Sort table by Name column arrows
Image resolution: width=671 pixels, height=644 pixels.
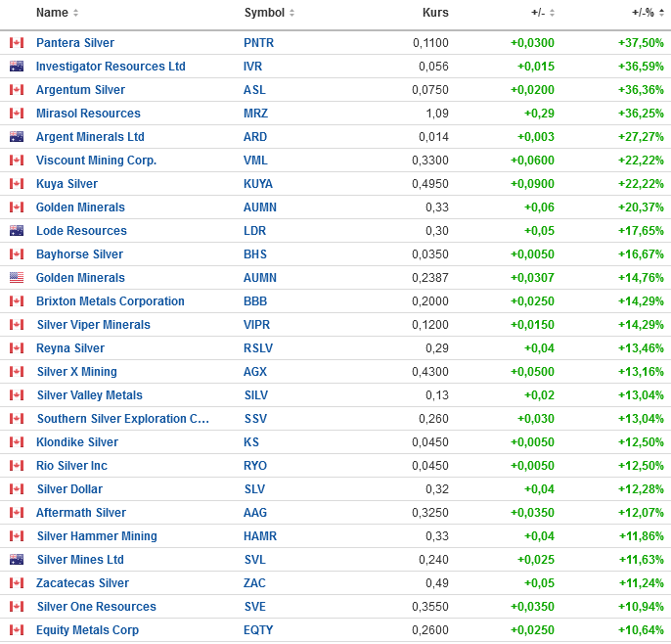point(75,13)
